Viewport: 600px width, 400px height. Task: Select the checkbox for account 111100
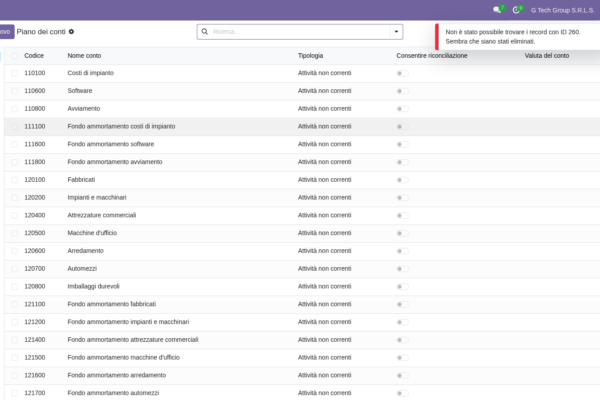click(x=15, y=126)
